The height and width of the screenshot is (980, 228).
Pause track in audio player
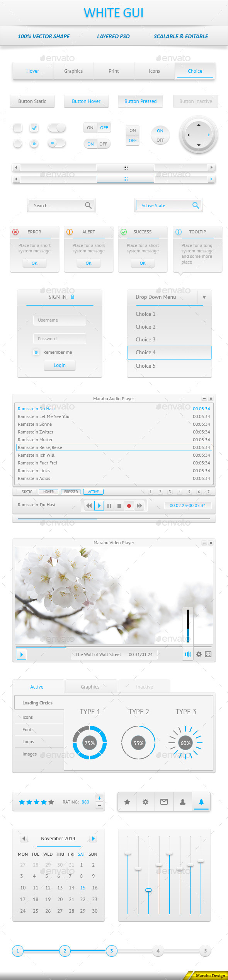[x=109, y=505]
